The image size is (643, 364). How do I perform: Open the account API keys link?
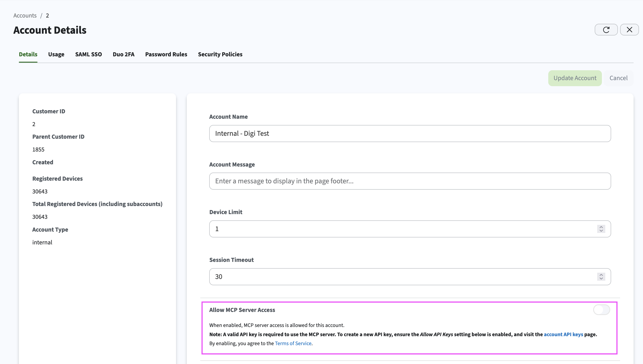(563, 334)
